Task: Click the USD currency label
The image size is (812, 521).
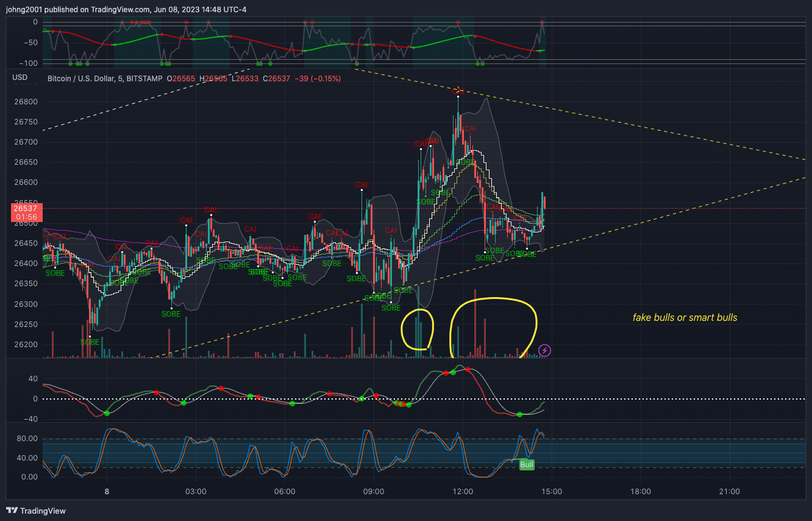Action: tap(20, 77)
